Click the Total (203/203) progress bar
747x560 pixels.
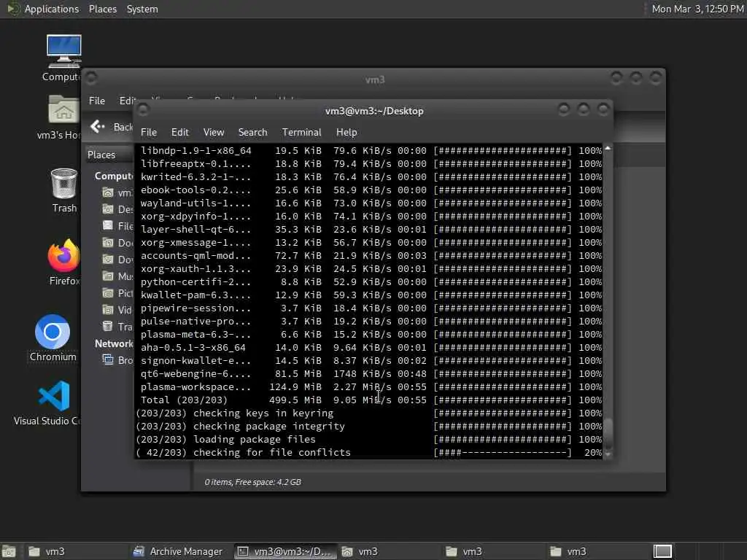[x=503, y=400]
